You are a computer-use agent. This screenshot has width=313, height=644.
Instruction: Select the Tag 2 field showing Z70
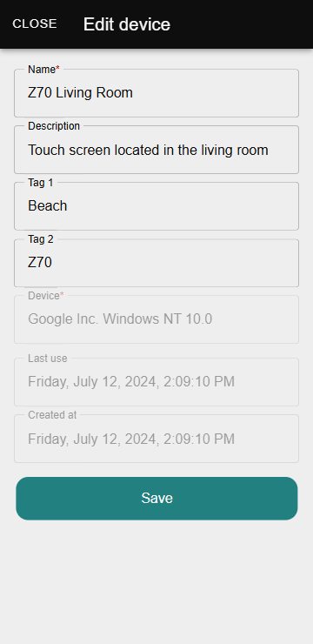click(x=156, y=263)
